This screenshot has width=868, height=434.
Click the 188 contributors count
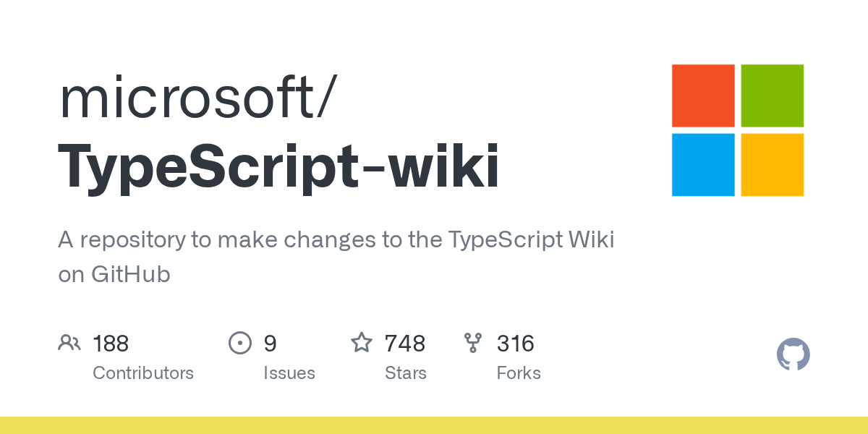coord(111,343)
